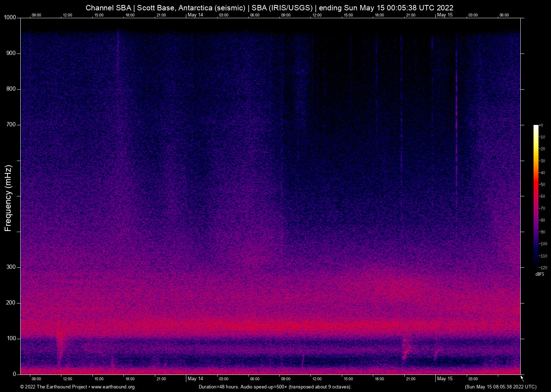Click the 300 frequency axis label
This screenshot has width=551, height=392.
pos(11,267)
